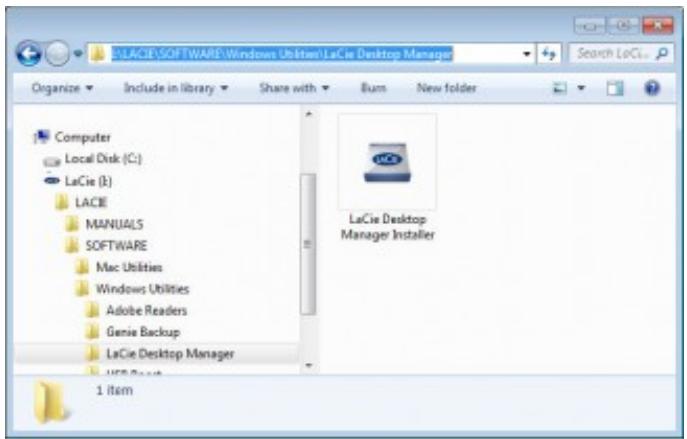Go back with the blue Back arrow
Image resolution: width=687 pixels, height=439 pixels.
coord(28,54)
